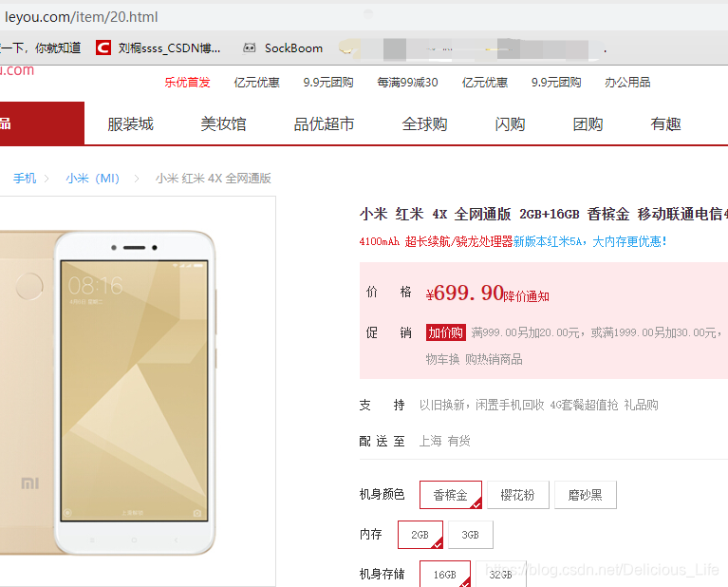Select the 16GB storage option
The width and height of the screenshot is (728, 587).
pos(445,575)
